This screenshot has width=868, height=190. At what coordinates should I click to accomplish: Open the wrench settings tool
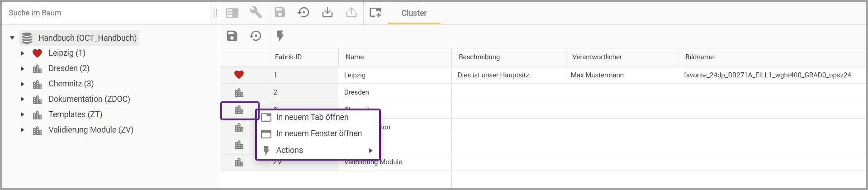(256, 13)
